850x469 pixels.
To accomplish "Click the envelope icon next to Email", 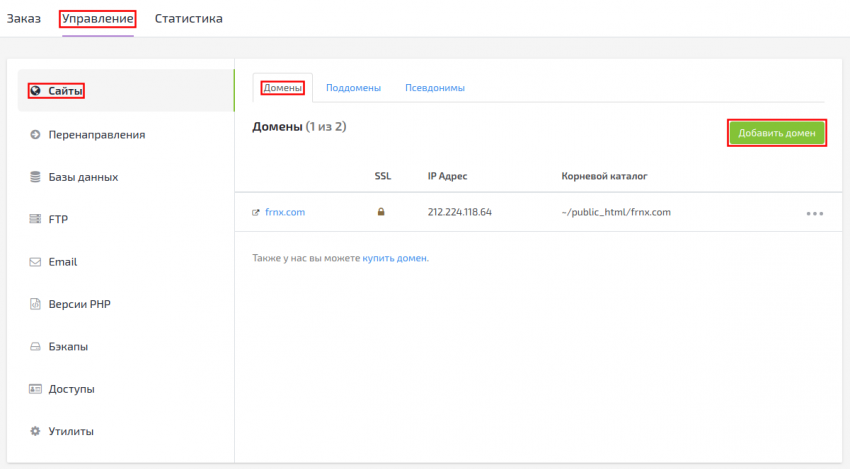I will 35,262.
